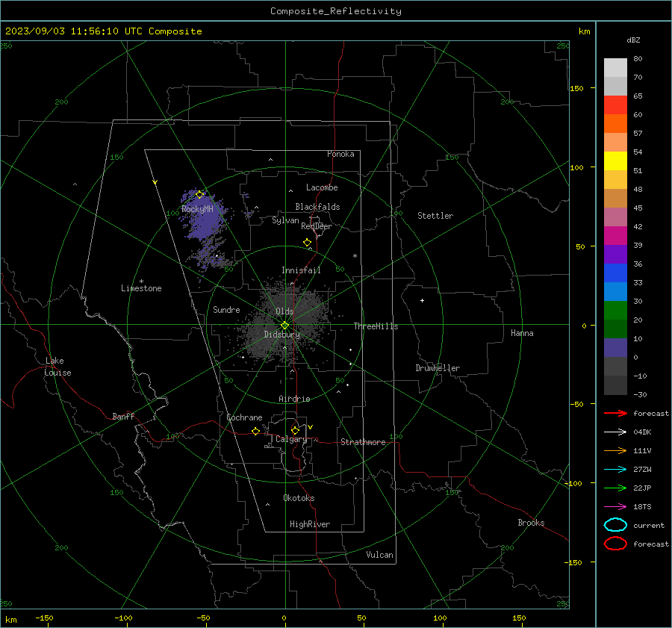Select the bright yellow 51-54 dBZ swatch
This screenshot has height=628, width=672.
[615, 161]
